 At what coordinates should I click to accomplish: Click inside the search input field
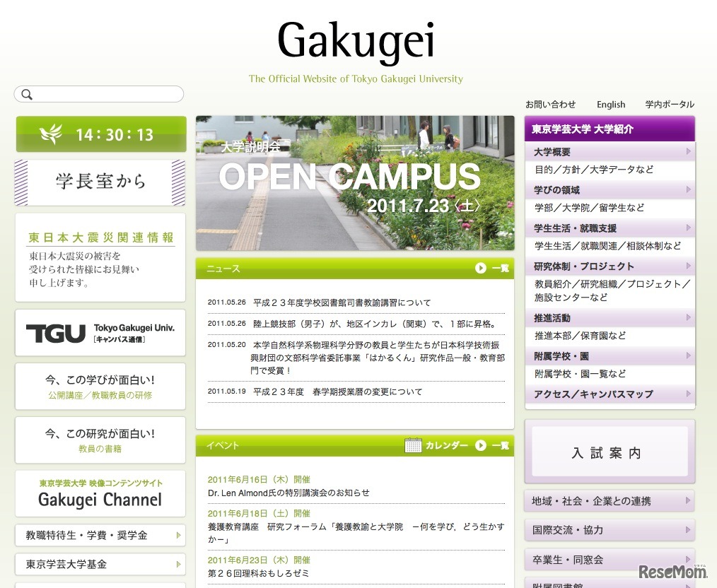(x=103, y=94)
